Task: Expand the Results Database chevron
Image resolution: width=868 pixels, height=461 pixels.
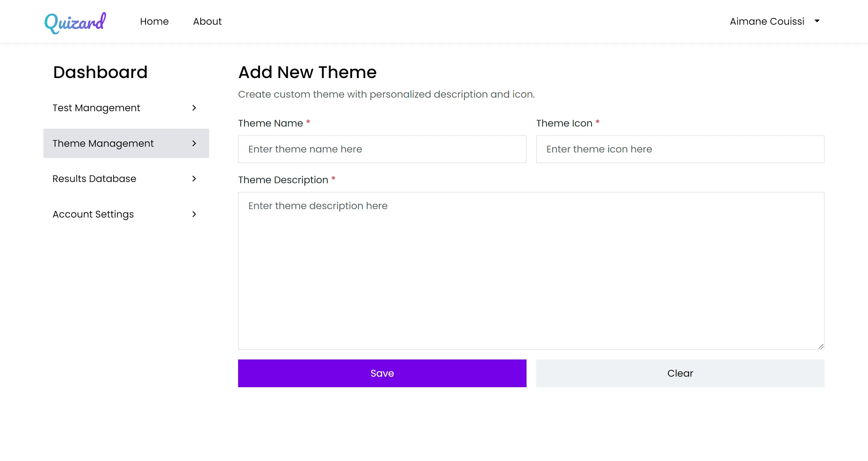Action: (194, 179)
